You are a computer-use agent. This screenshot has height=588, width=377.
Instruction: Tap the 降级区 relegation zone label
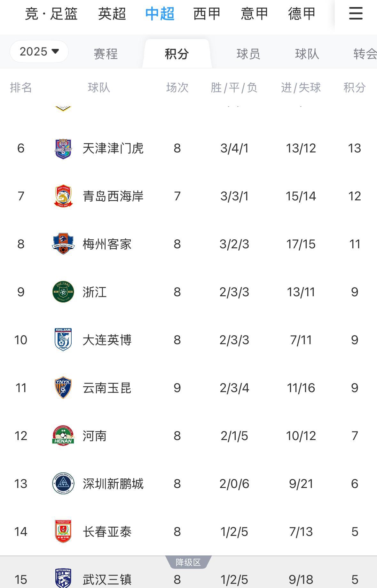[188, 562]
